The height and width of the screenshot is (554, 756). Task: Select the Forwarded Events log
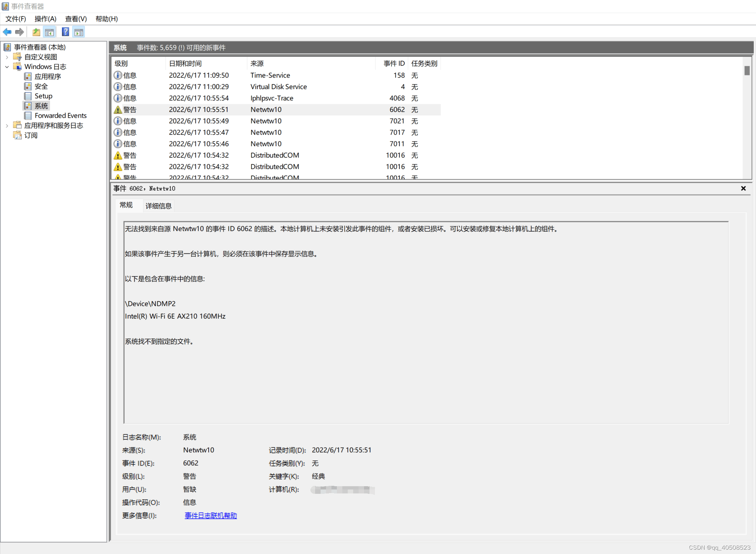coord(60,116)
